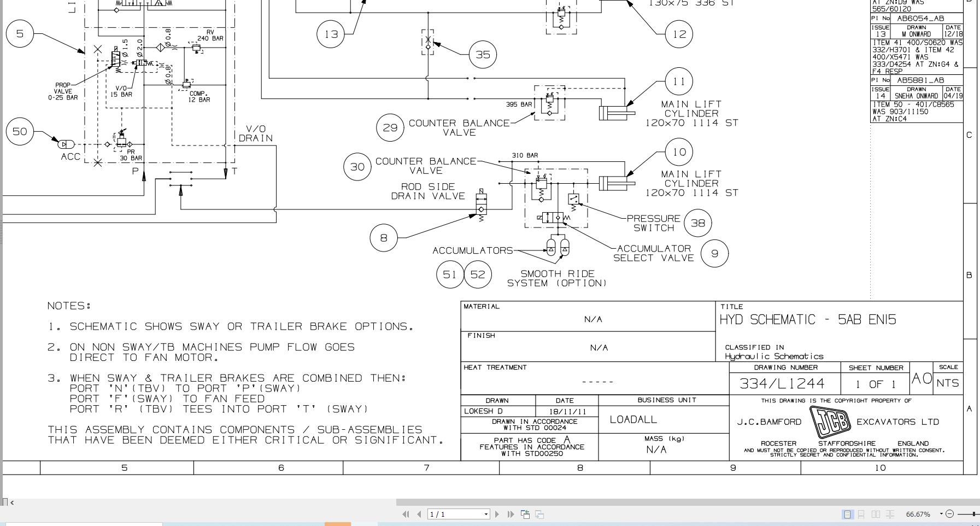The width and height of the screenshot is (980, 526).
Task: Click the PR 30 BAR label
Action: (x=131, y=155)
